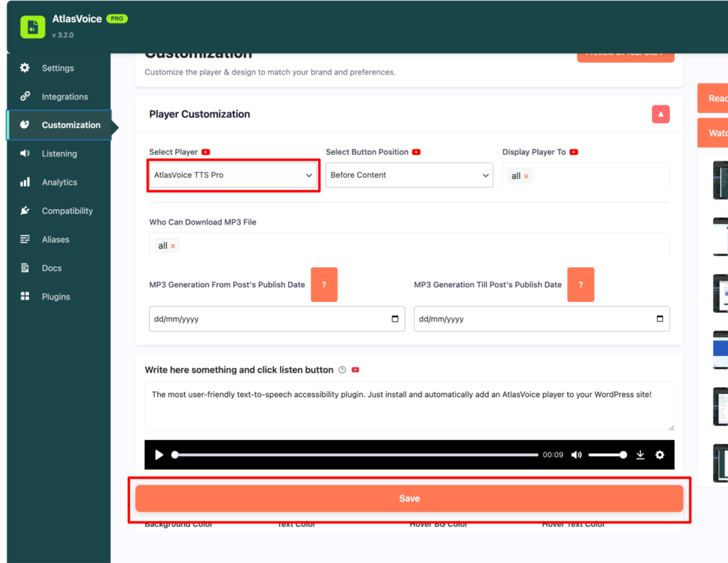728x563 pixels.
Task: Play video help for Select Button Position
Action: [x=417, y=152]
